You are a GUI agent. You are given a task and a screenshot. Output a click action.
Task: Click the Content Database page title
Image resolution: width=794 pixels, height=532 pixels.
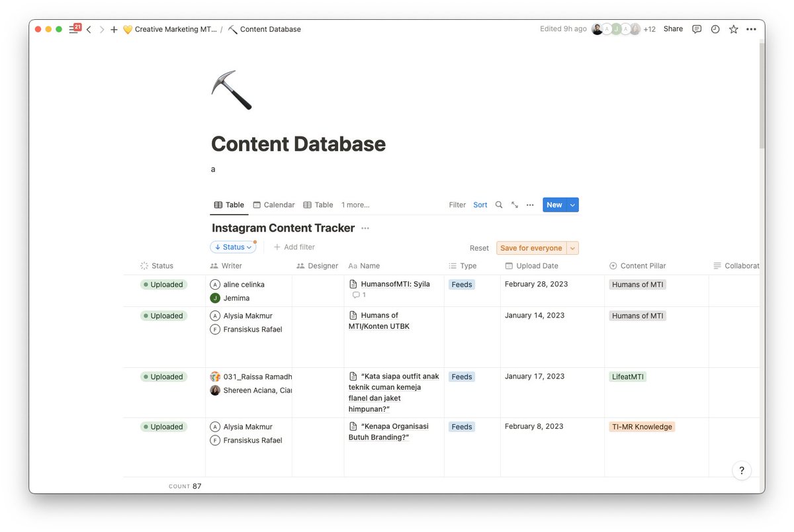(x=298, y=144)
